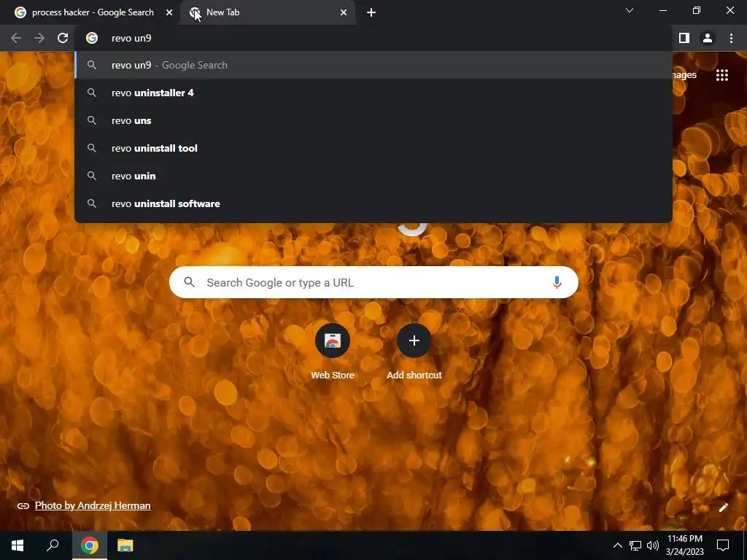Viewport: 747px width, 560px height.
Task: Click the Google icon in the address bar
Action: point(92,38)
